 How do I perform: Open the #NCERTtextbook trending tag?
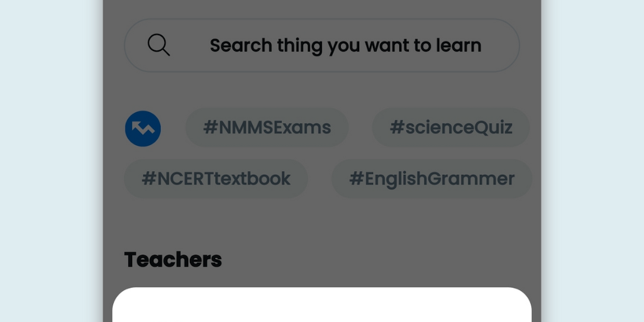pyautogui.click(x=216, y=179)
